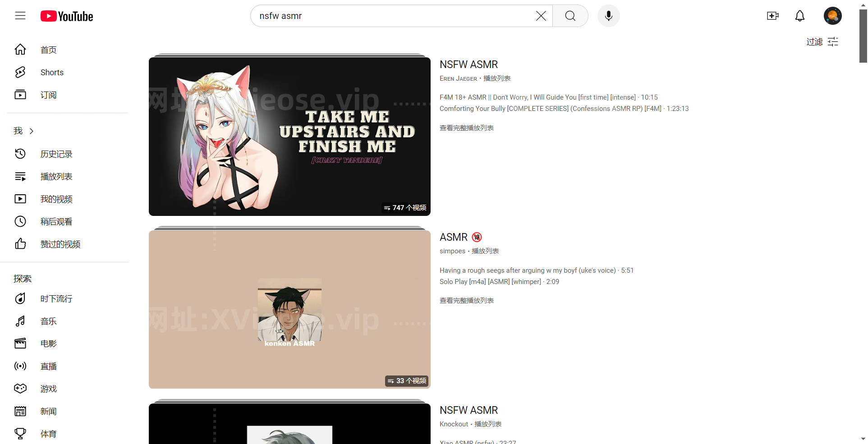Screen dimensions: 868x444
Task: Open the 33-video kenken ASMR thumbnail
Action: point(289,310)
